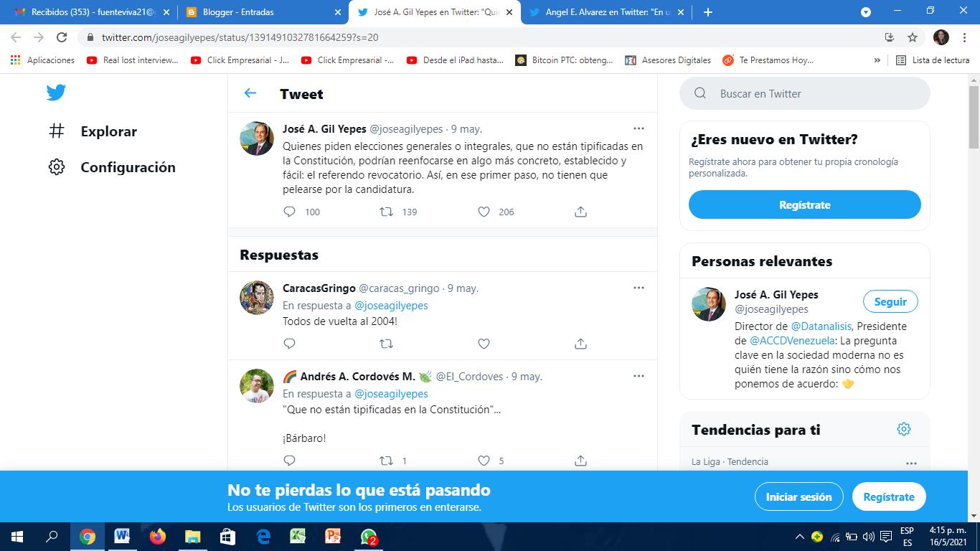Like CaracasGringo's response
The width and height of the screenshot is (980, 551).
coord(484,344)
